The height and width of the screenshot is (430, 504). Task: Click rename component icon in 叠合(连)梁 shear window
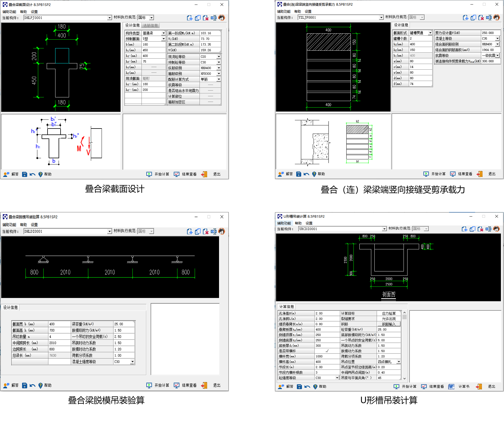(489, 18)
